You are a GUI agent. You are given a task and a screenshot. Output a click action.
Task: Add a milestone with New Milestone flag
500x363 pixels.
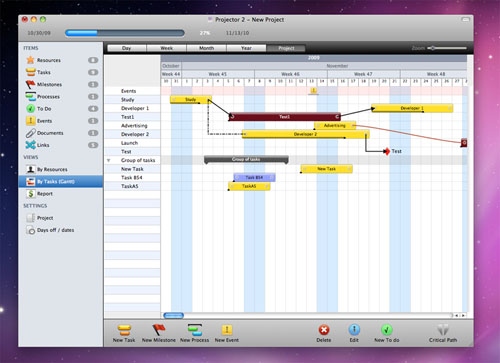(159, 330)
